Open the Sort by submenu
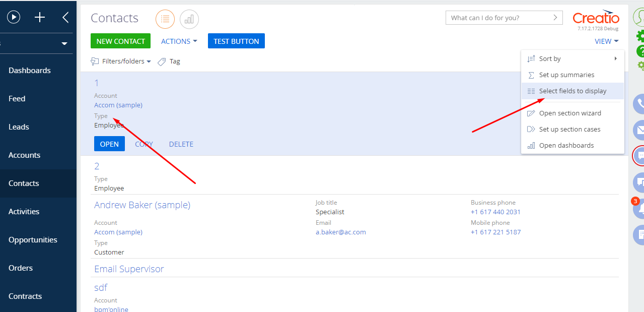Viewport: 644px width, 312px height. point(573,58)
